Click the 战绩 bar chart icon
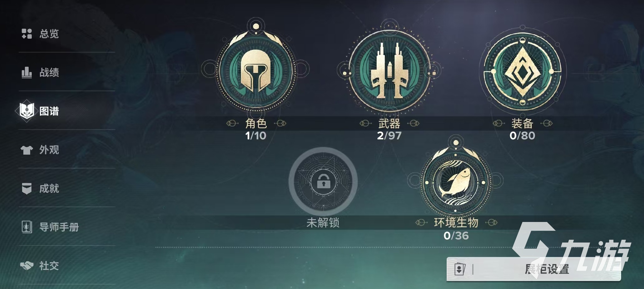Viewport: 644px width, 289px height. 27,72
